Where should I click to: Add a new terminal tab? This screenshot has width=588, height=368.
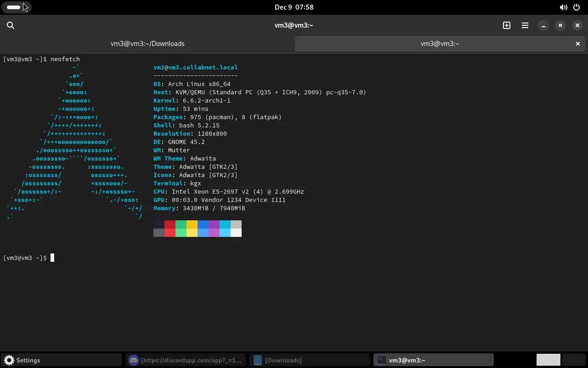507,25
